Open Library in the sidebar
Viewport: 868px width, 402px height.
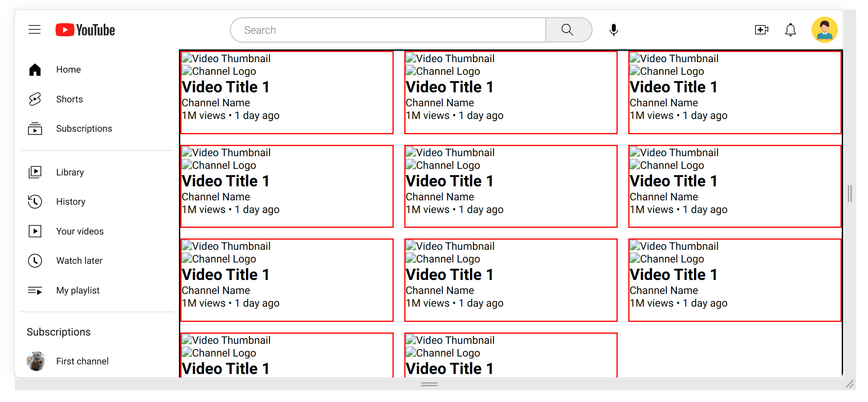pos(70,172)
